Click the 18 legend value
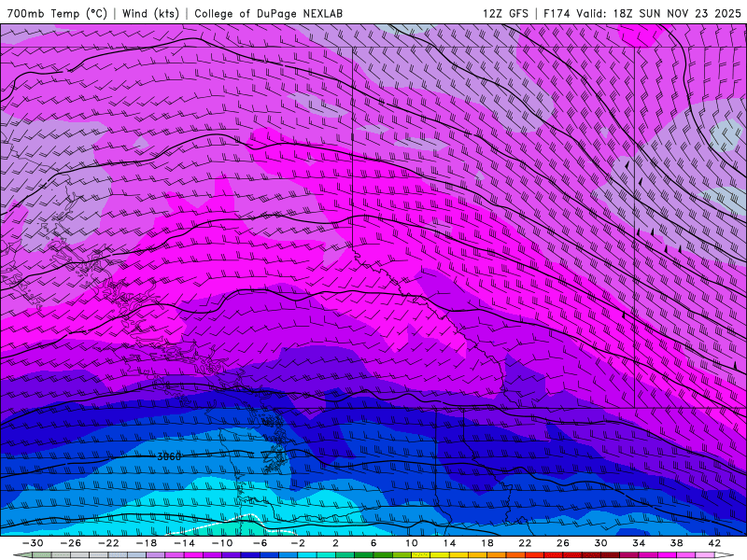Image resolution: width=747 pixels, height=560 pixels. (x=487, y=543)
